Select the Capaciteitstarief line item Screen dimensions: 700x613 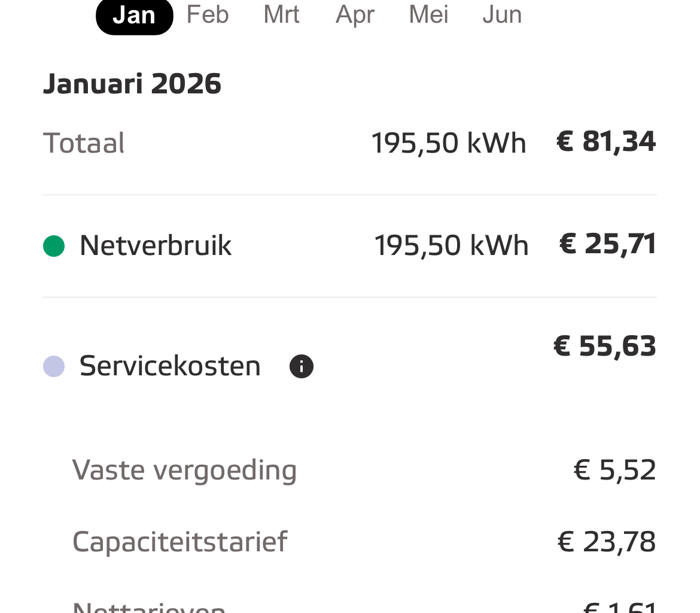tap(179, 542)
